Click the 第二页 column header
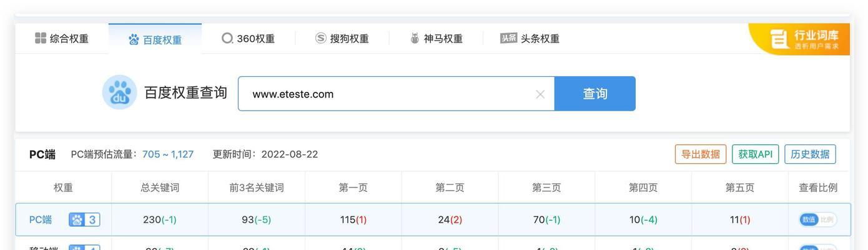This screenshot has width=868, height=250. [450, 187]
